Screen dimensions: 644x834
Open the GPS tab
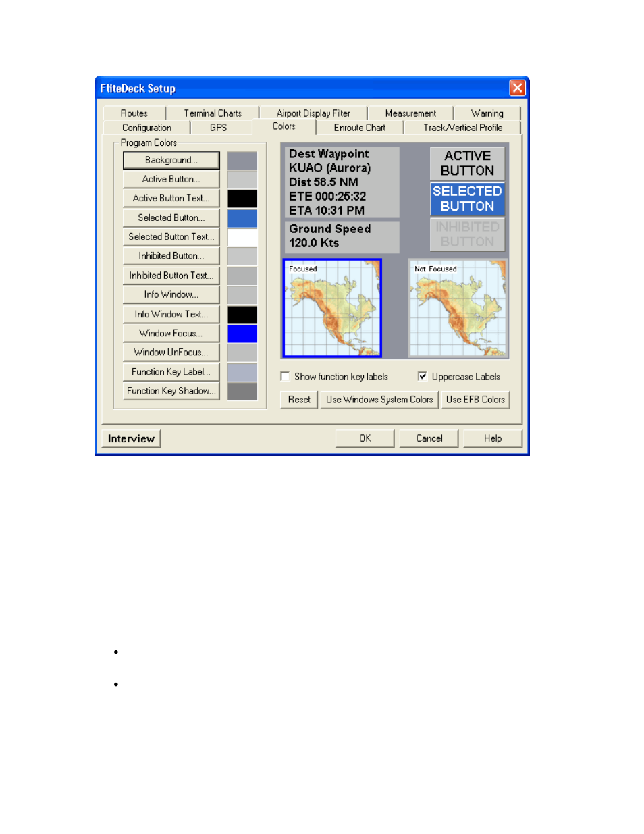(x=218, y=128)
